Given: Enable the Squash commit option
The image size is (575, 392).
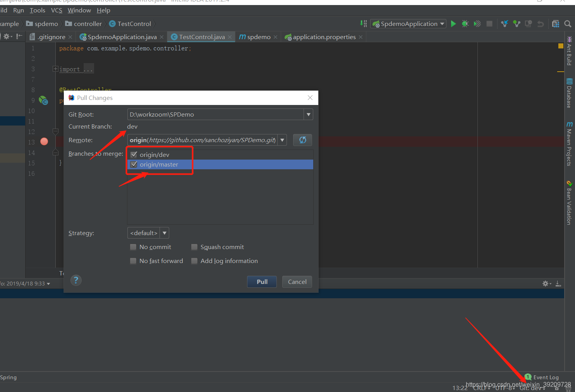Looking at the screenshot, I should pyautogui.click(x=194, y=247).
